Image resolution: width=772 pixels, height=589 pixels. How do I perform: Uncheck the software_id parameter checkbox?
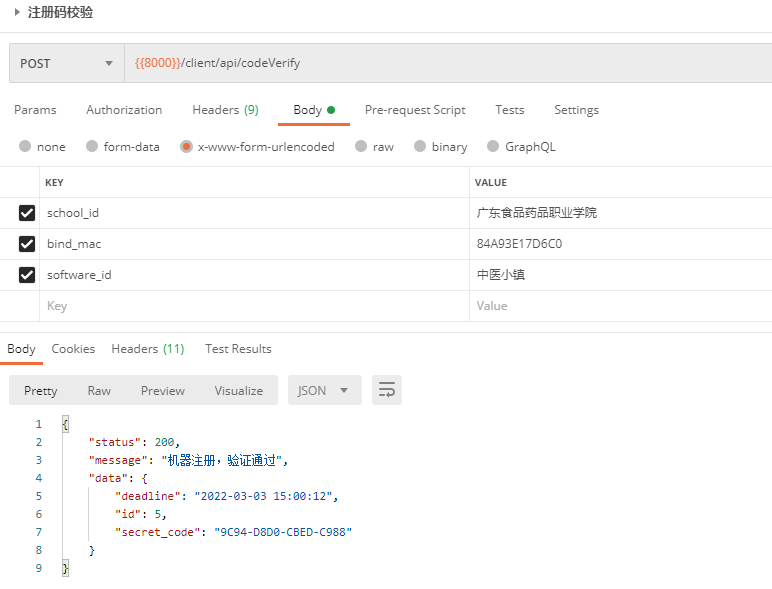coord(27,275)
